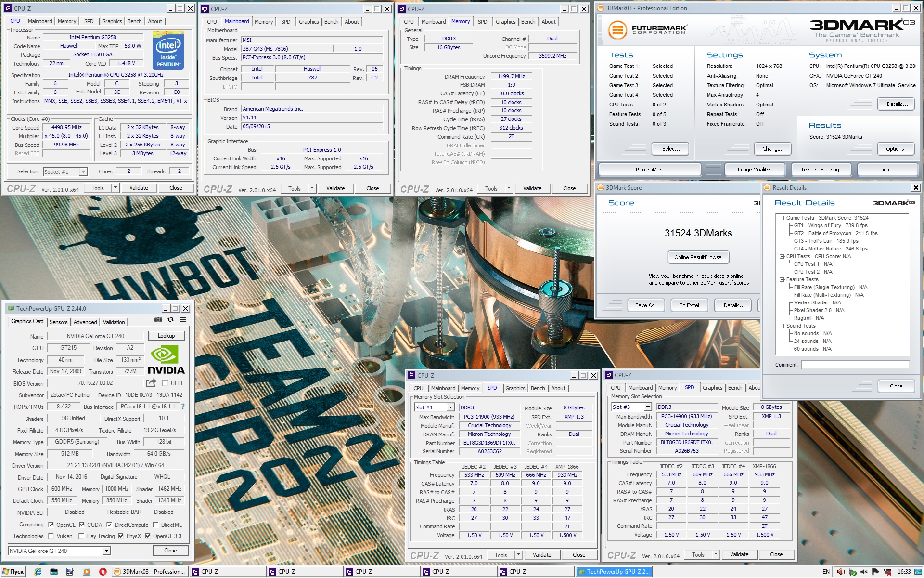Click the BIOS Version export/share icon in GPU-Z
The height and width of the screenshot is (578, 924).
pyautogui.click(x=151, y=383)
